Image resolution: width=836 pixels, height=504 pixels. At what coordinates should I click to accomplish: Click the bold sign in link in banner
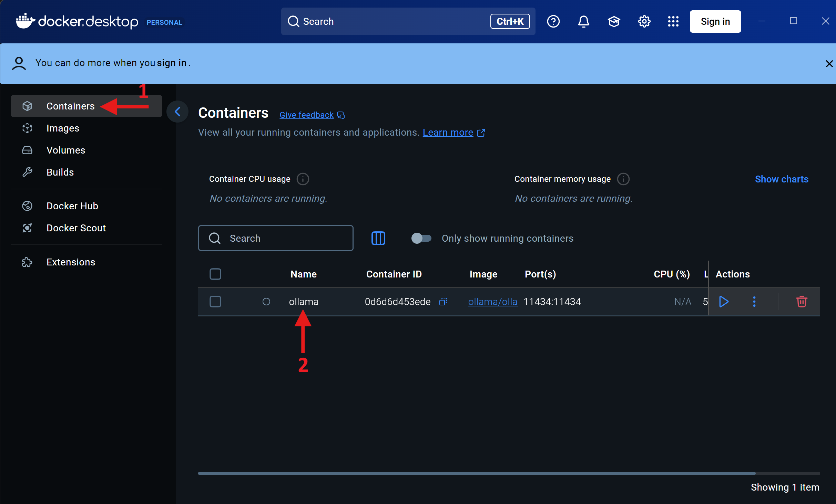tap(172, 63)
